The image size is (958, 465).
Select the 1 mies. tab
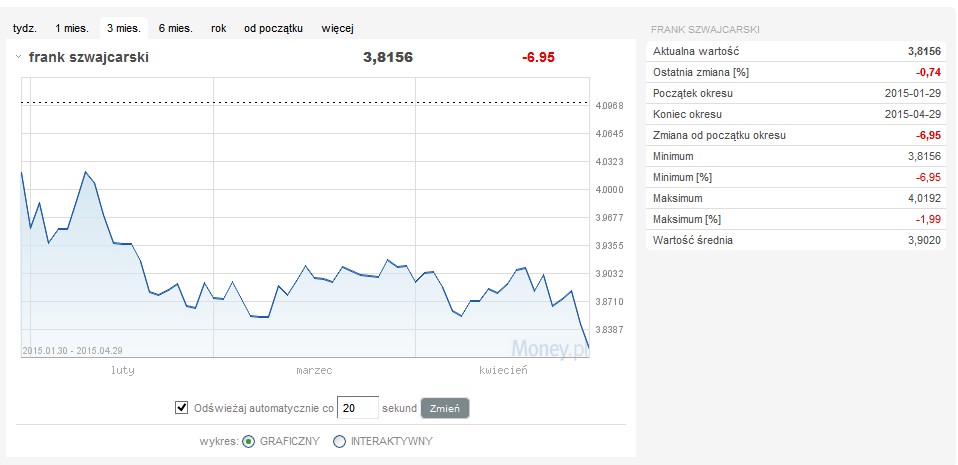72,28
